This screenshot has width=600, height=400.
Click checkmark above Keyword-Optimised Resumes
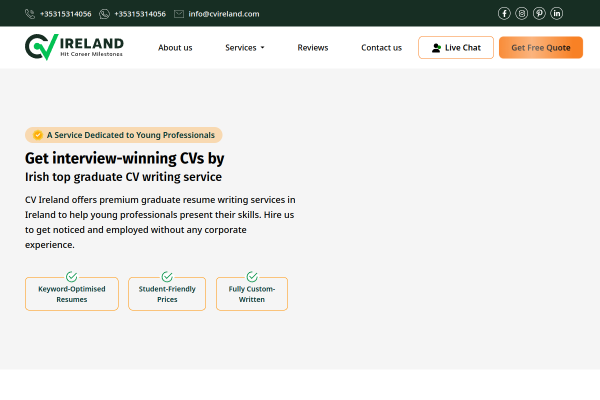pos(72,276)
